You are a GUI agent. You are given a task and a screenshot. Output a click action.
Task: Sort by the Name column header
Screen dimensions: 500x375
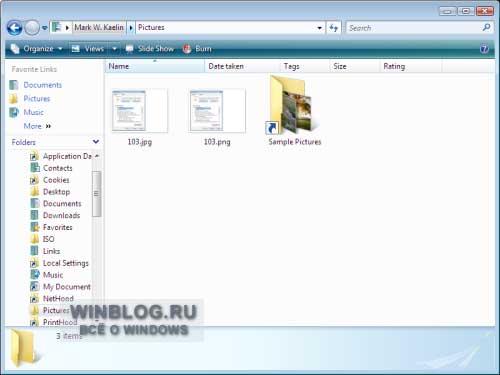tap(155, 66)
